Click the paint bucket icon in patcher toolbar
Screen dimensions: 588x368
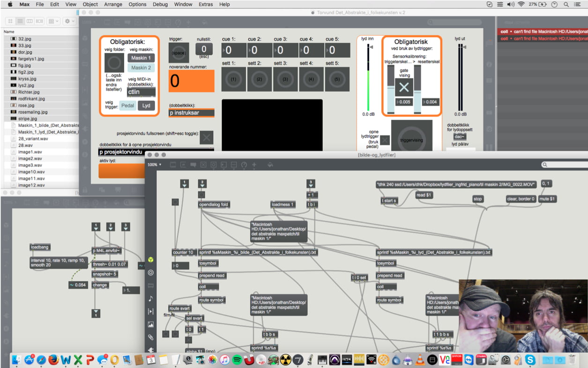point(270,165)
